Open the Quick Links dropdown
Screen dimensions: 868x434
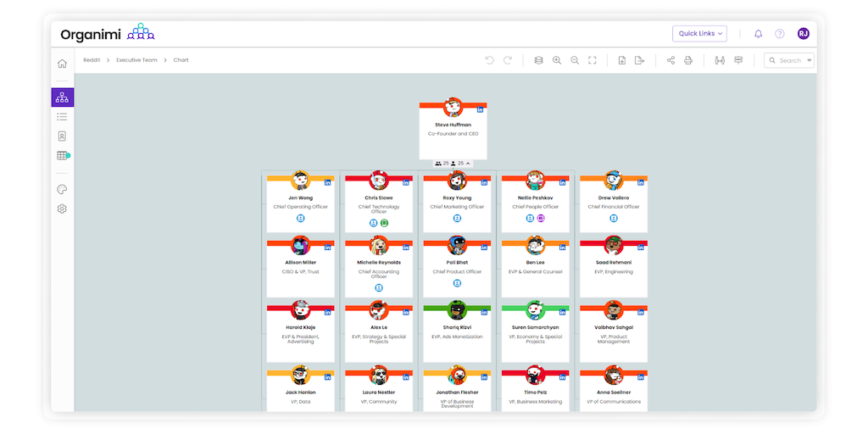click(699, 34)
